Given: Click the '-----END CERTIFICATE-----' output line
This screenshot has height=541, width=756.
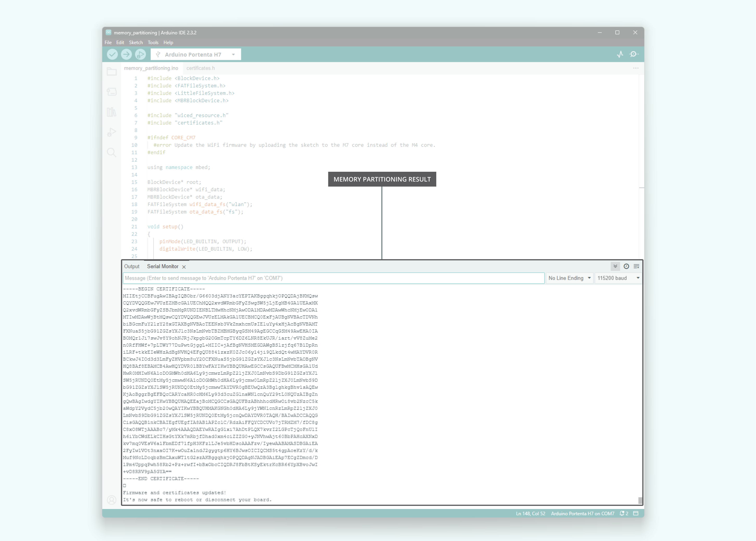Looking at the screenshot, I should coord(161,479).
